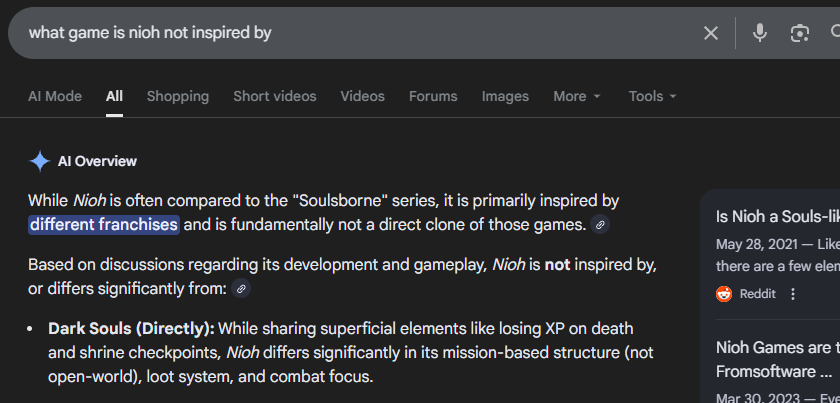Open the "Is Nioh a Souls-like" result
This screenshot has width=840, height=403.
[x=777, y=216]
